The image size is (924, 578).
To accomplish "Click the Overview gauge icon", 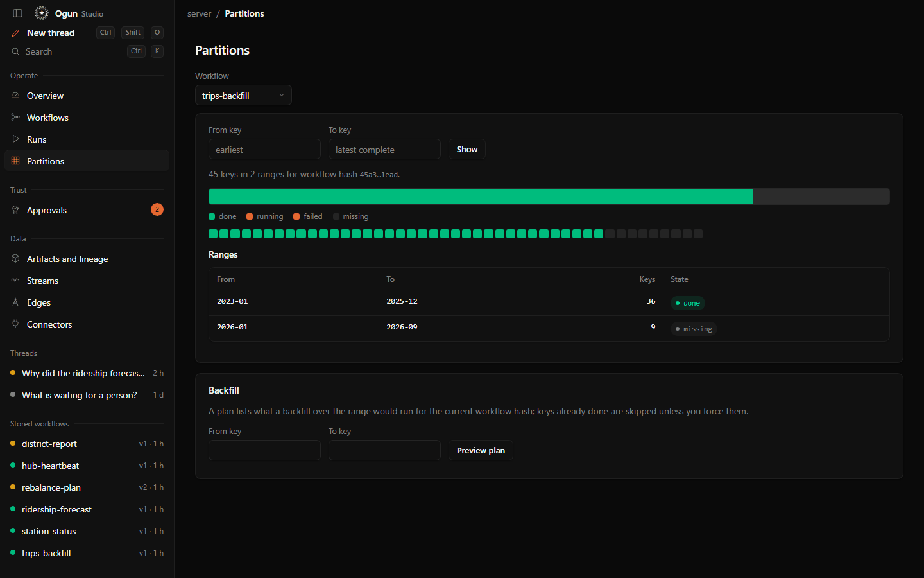I will pos(15,96).
